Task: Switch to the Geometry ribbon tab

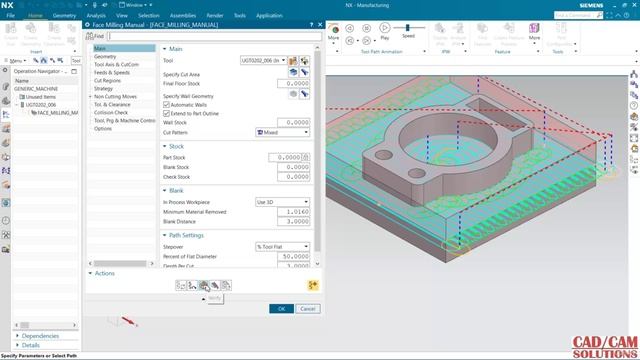Action: (64, 16)
